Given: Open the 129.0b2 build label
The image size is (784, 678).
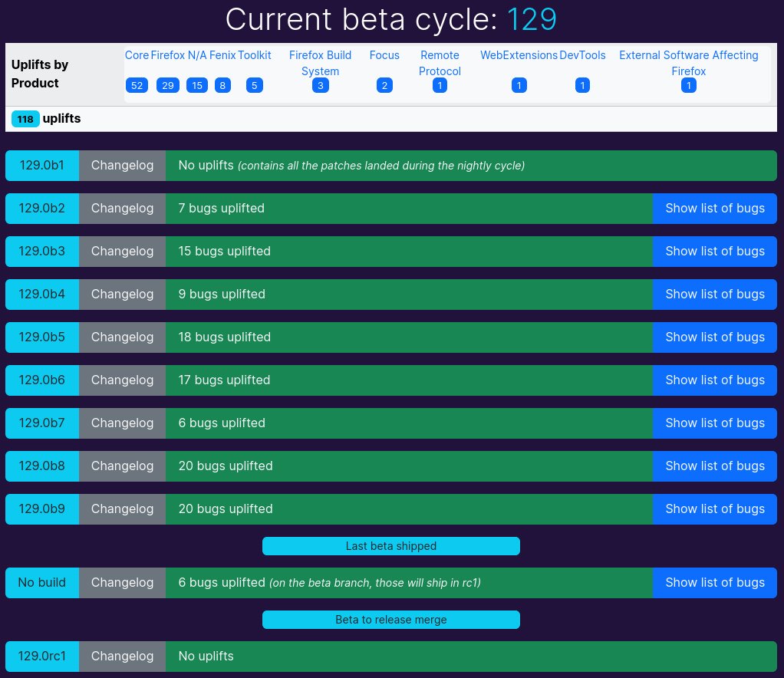Looking at the screenshot, I should [x=42, y=209].
